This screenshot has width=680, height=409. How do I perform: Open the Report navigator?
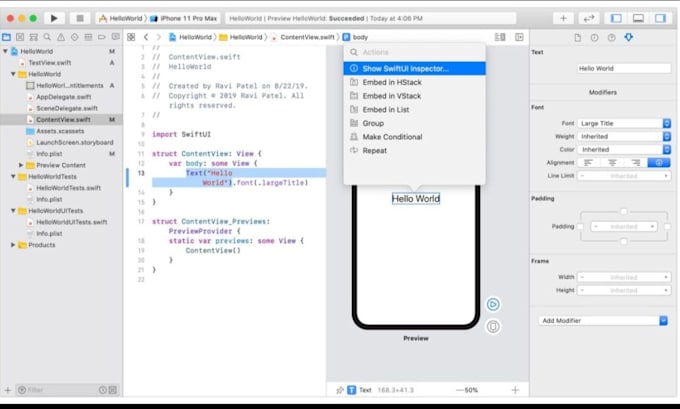pos(115,37)
